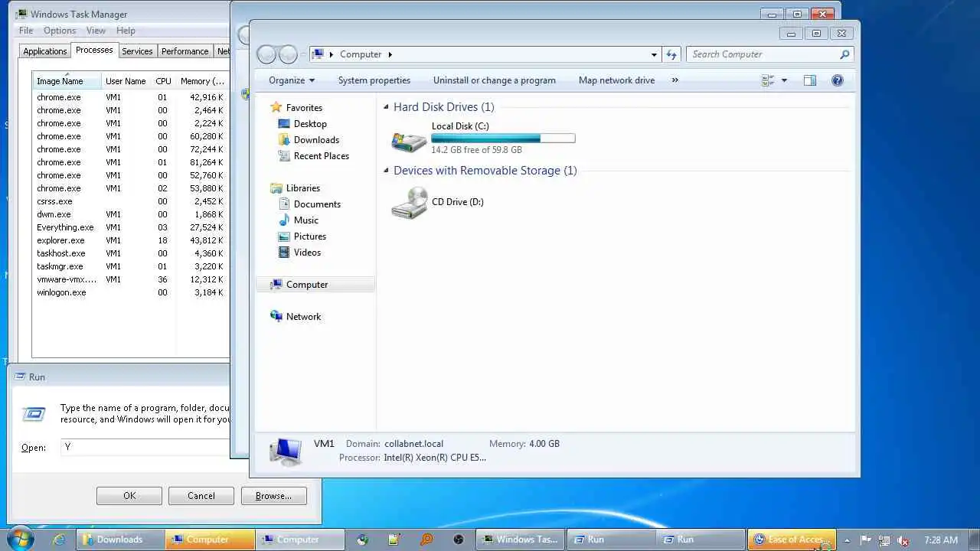
Task: Switch to the Applications tab
Action: (44, 51)
